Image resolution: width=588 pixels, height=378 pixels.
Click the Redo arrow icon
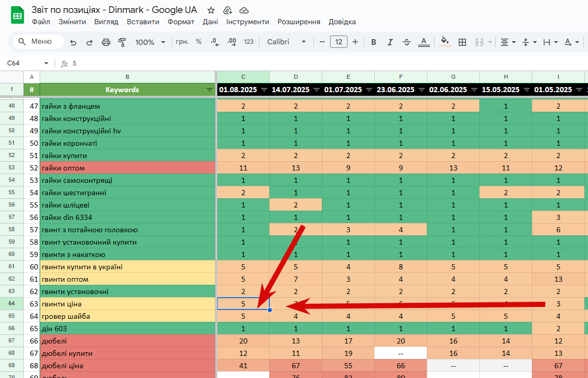[x=89, y=42]
